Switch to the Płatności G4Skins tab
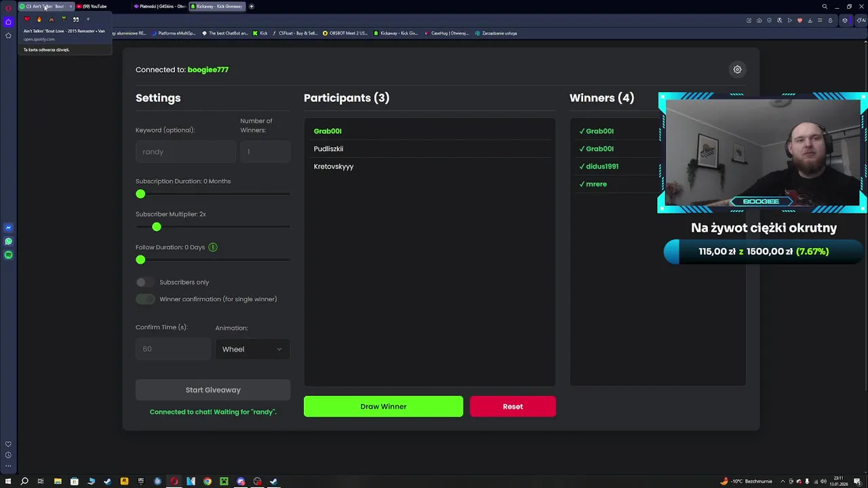 pyautogui.click(x=160, y=6)
